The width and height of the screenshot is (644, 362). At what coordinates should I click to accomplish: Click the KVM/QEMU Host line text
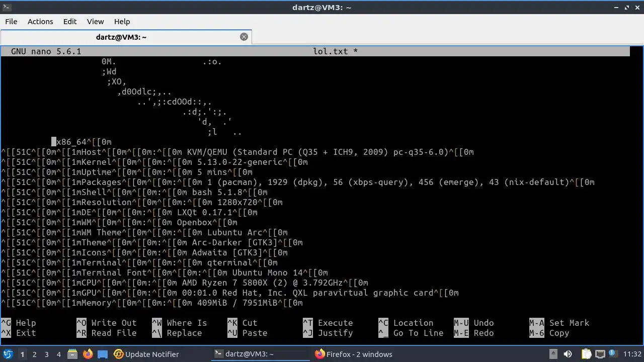[237, 152]
